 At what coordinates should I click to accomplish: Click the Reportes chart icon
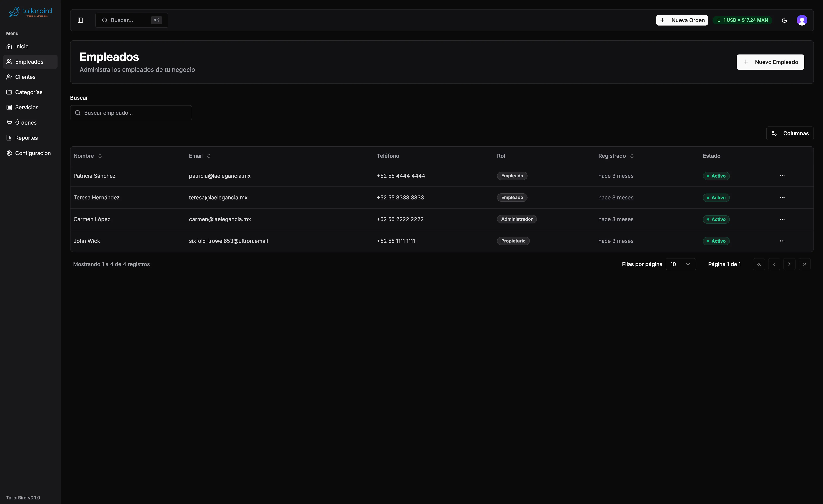(x=9, y=138)
